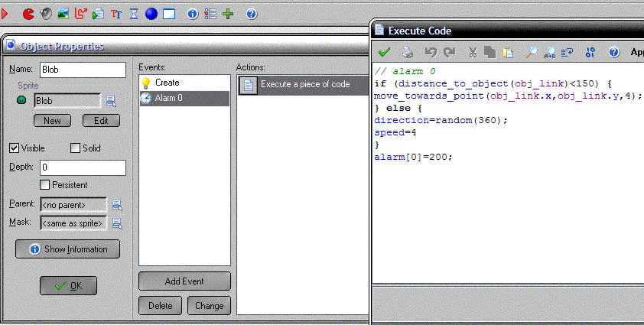
Task: Undo the last edit in code editor
Action: (x=431, y=52)
